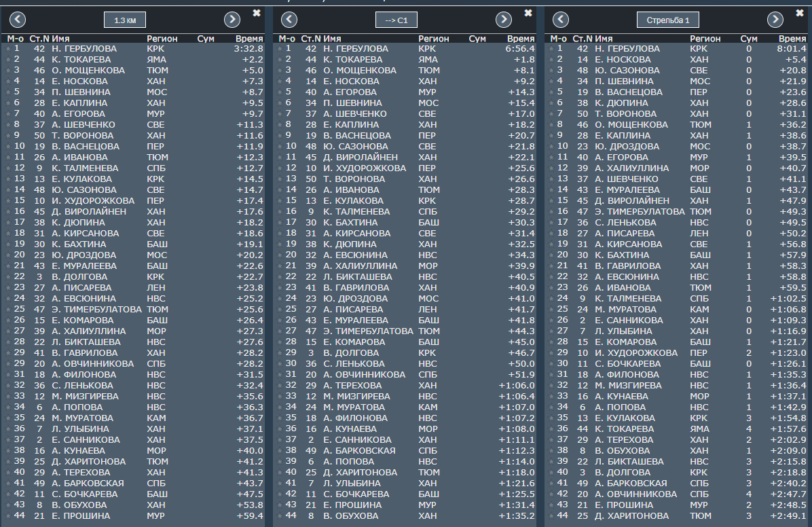This screenshot has width=812, height=527.
Task: Select К. БАХТИНА row in --> C1 panel
Action: click(406, 223)
